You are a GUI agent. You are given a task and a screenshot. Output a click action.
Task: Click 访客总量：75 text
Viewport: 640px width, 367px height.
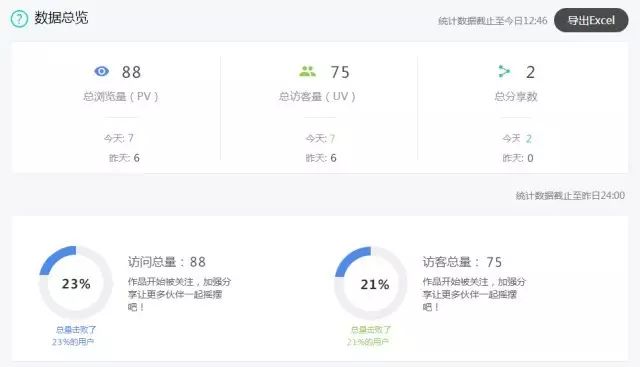(x=462, y=262)
